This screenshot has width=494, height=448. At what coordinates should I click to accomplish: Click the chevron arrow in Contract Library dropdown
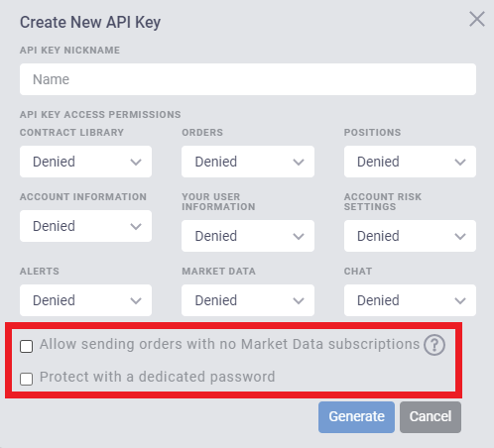[x=136, y=162]
